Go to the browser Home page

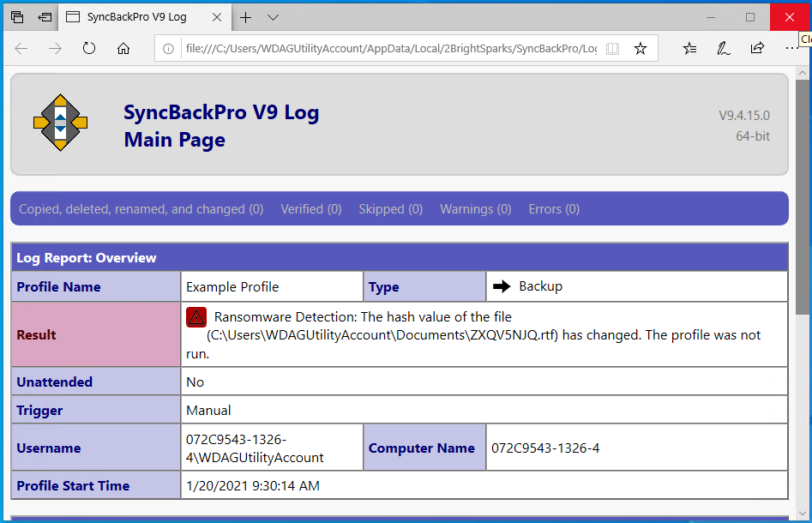pos(123,49)
